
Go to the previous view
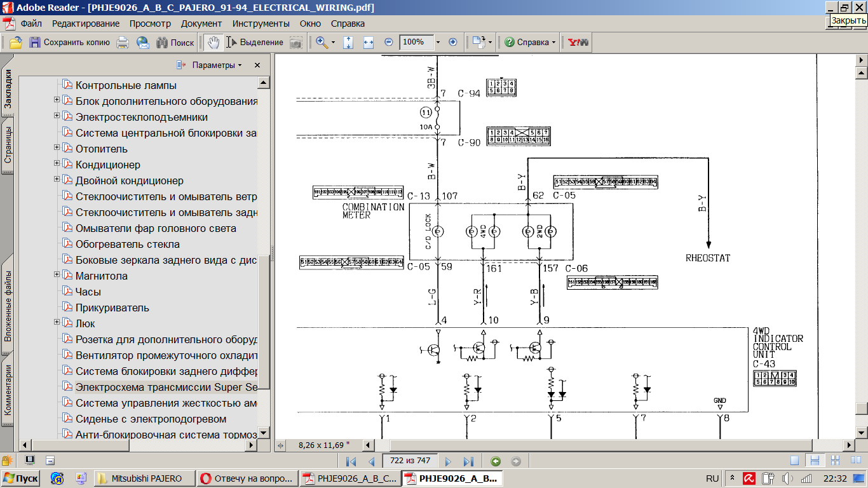click(x=496, y=461)
